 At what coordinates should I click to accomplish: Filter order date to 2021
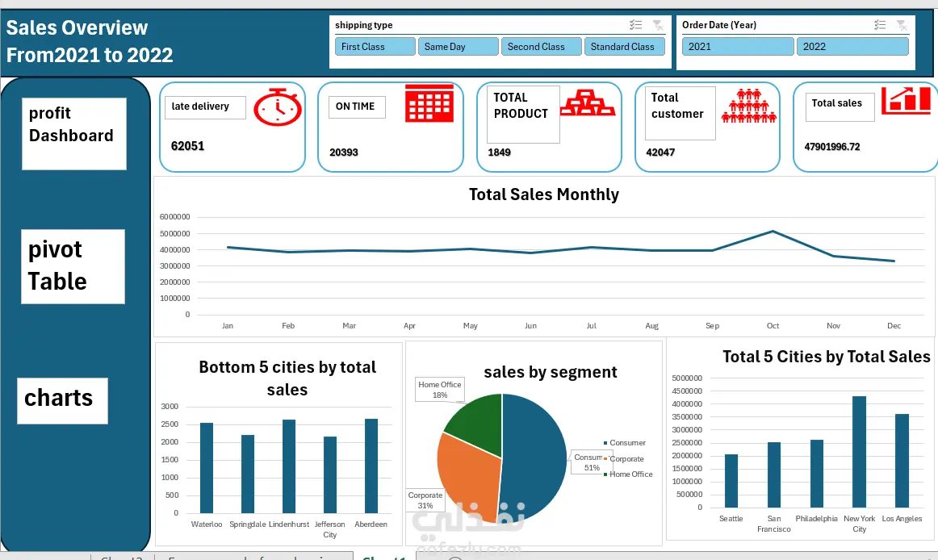click(738, 47)
